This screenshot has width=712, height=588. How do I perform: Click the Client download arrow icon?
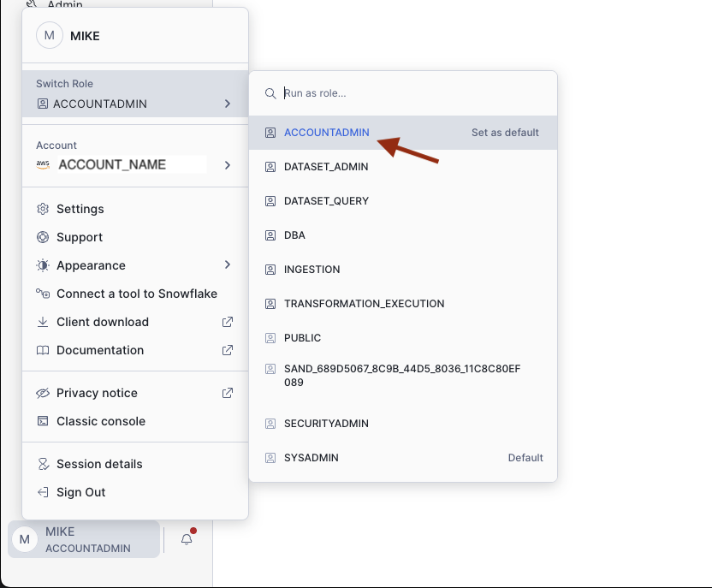[43, 322]
